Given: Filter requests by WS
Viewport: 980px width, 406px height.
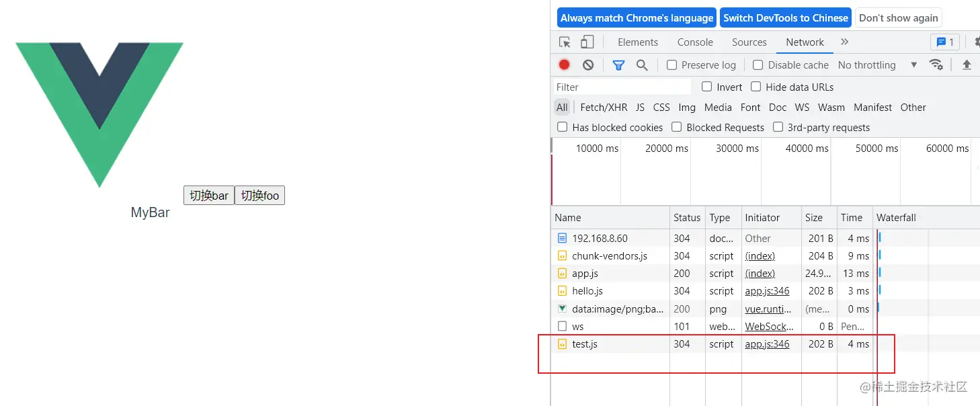Looking at the screenshot, I should [802, 107].
